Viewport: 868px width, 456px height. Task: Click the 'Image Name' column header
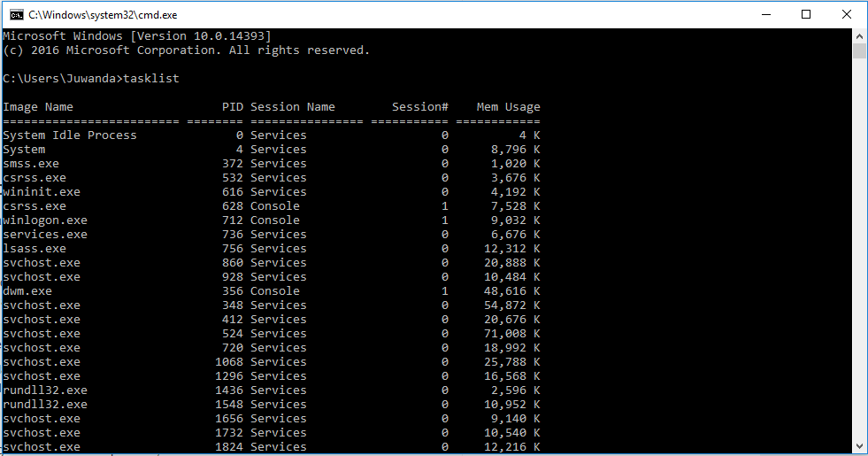pos(38,107)
